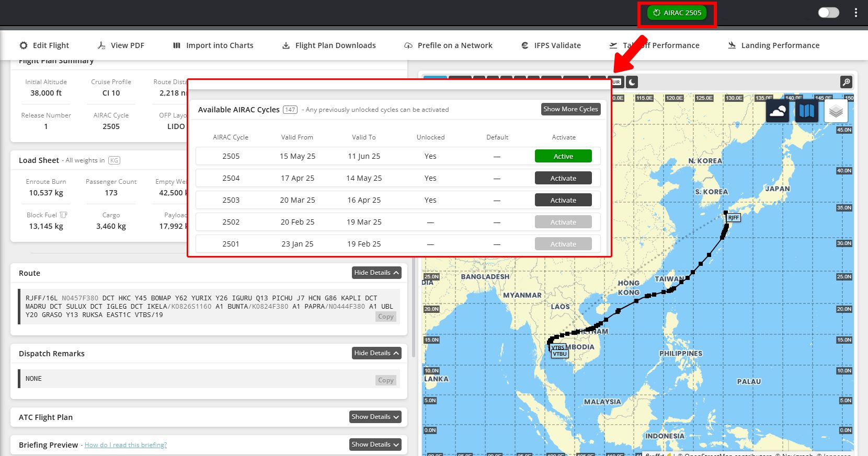Click Edit Flight gear icon
Viewport: 868px width, 456px height.
[24, 45]
